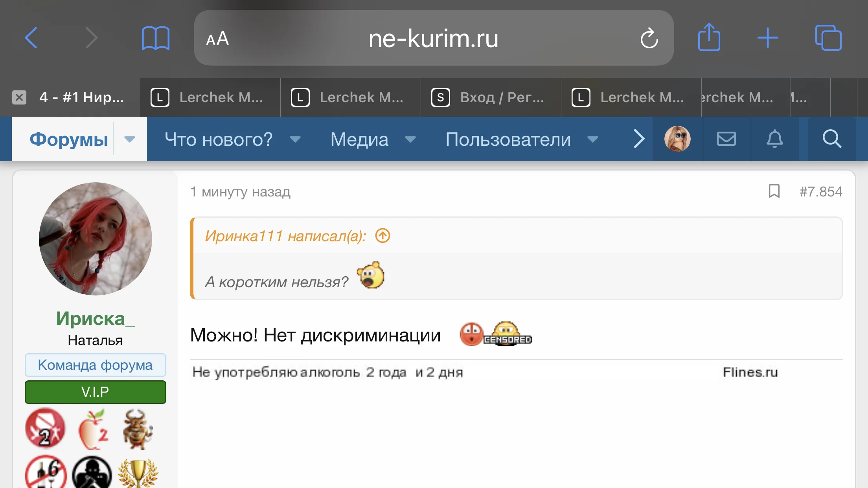Jump to quoted Иринка111 post

383,236
